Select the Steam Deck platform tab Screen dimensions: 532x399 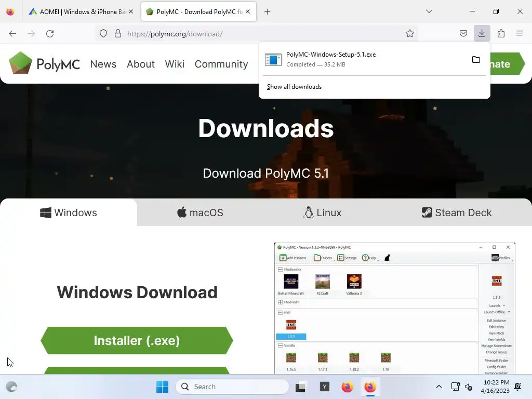[x=456, y=212]
